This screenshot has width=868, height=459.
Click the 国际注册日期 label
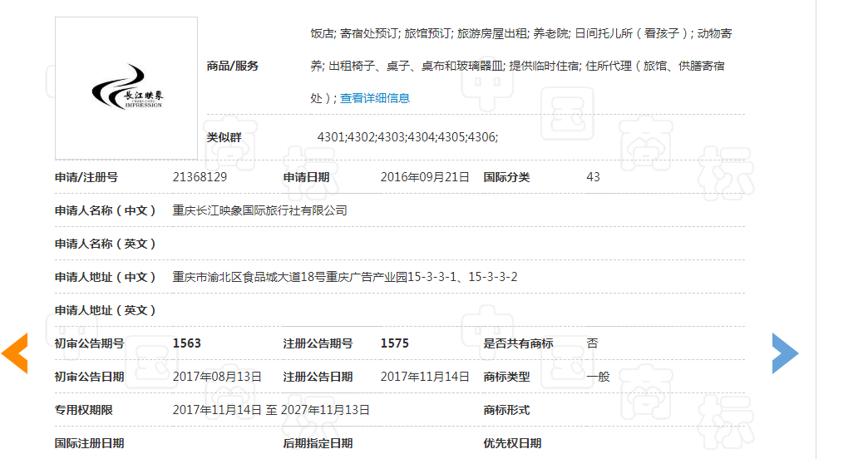[89, 443]
